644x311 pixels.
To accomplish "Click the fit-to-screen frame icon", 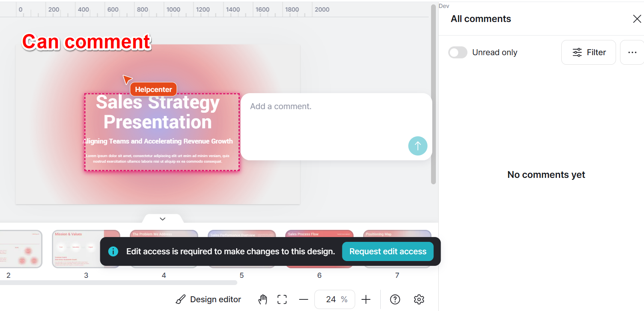I will point(282,299).
